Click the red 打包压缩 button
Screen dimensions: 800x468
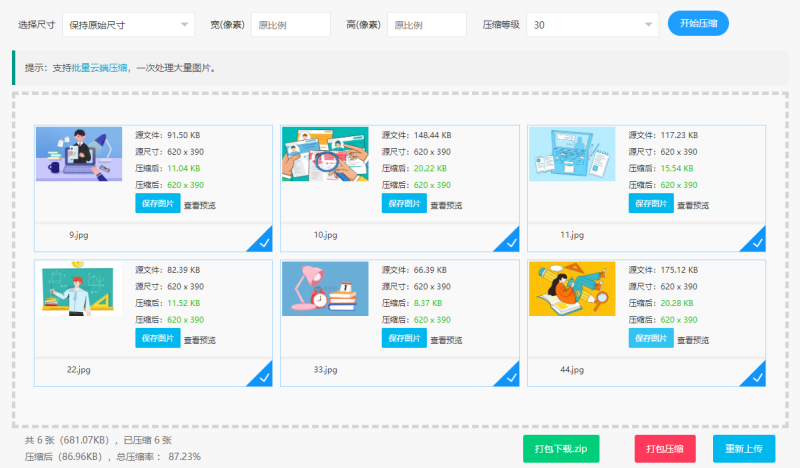(665, 449)
